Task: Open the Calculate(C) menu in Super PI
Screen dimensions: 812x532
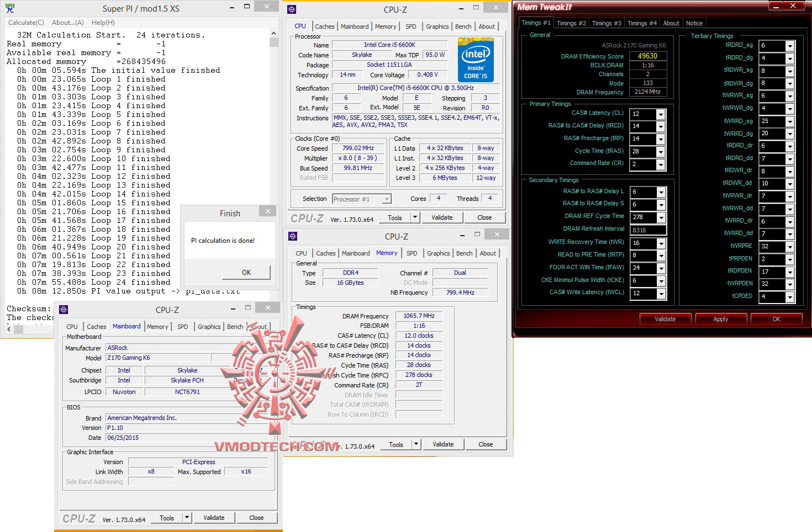Action: (x=26, y=23)
